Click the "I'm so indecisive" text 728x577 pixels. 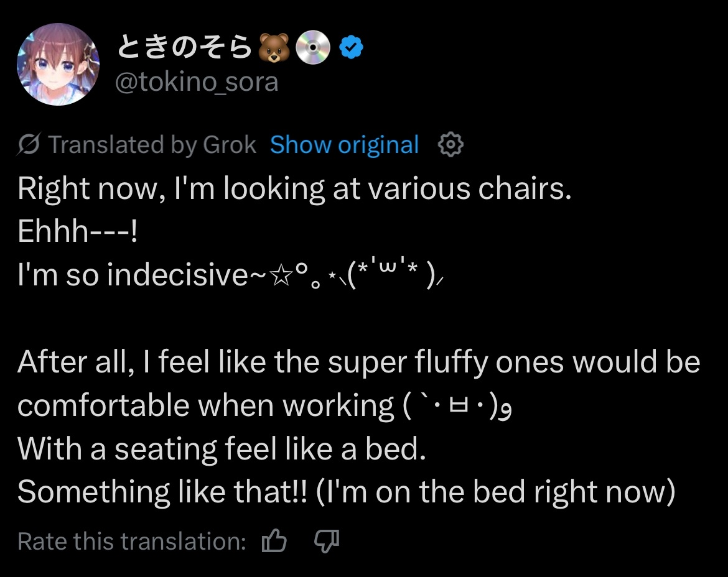[133, 275]
